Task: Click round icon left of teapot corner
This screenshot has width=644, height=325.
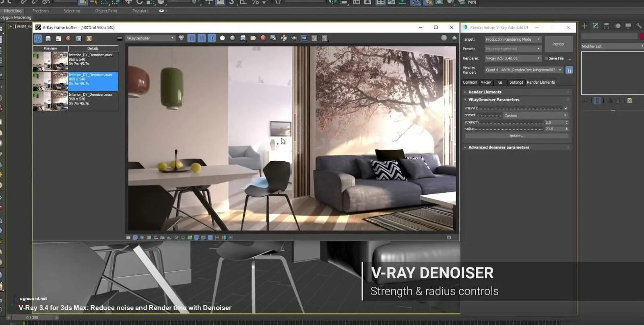Action: pyautogui.click(x=444, y=38)
